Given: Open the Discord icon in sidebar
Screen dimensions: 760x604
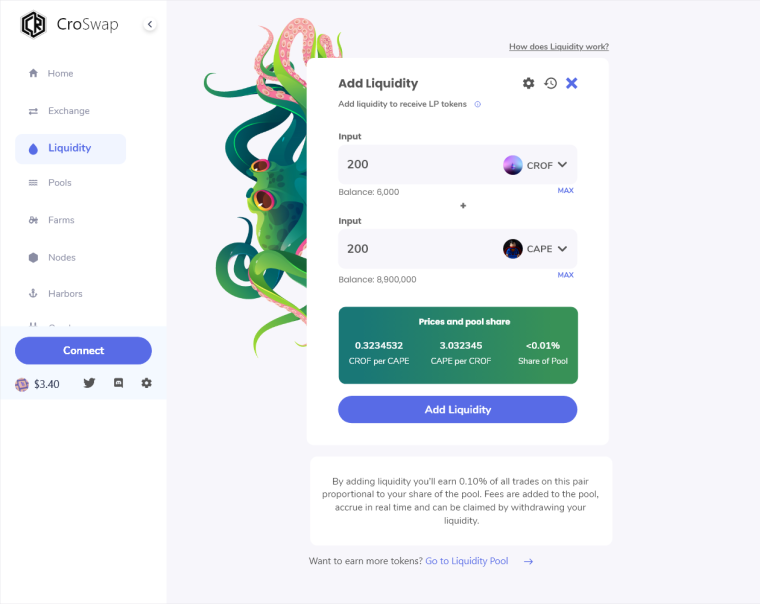Looking at the screenshot, I should coord(118,383).
